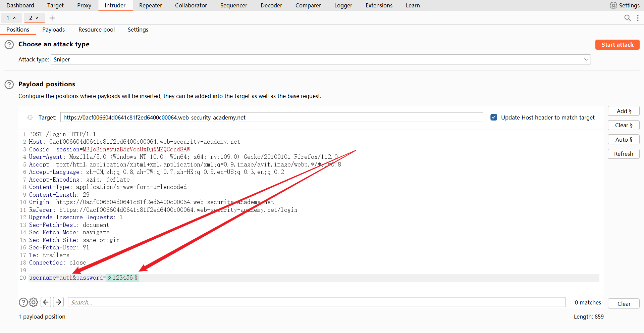
Task: Go to next search match arrow
Action: pos(58,302)
